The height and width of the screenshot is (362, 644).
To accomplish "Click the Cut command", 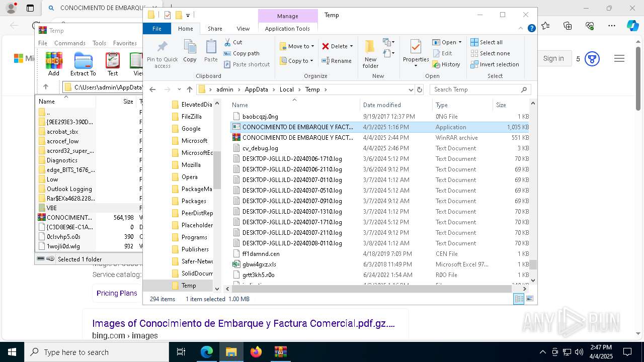I will tap(233, 42).
